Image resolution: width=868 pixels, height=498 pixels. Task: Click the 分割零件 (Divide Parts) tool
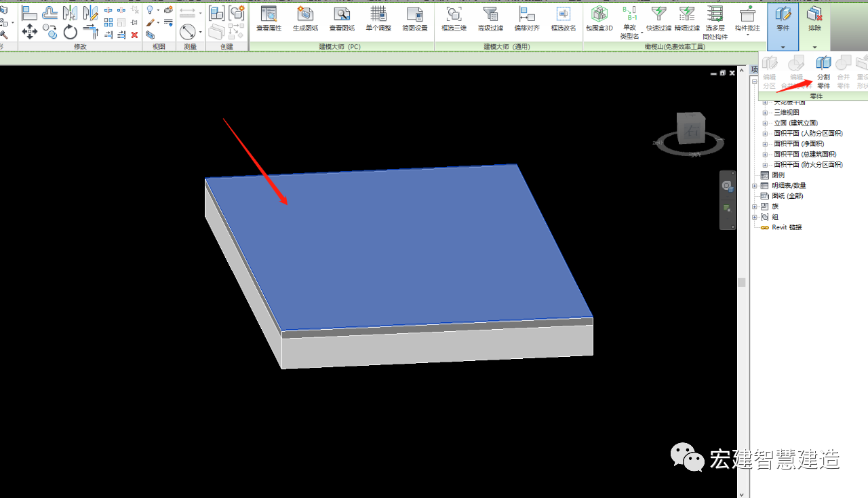click(823, 72)
